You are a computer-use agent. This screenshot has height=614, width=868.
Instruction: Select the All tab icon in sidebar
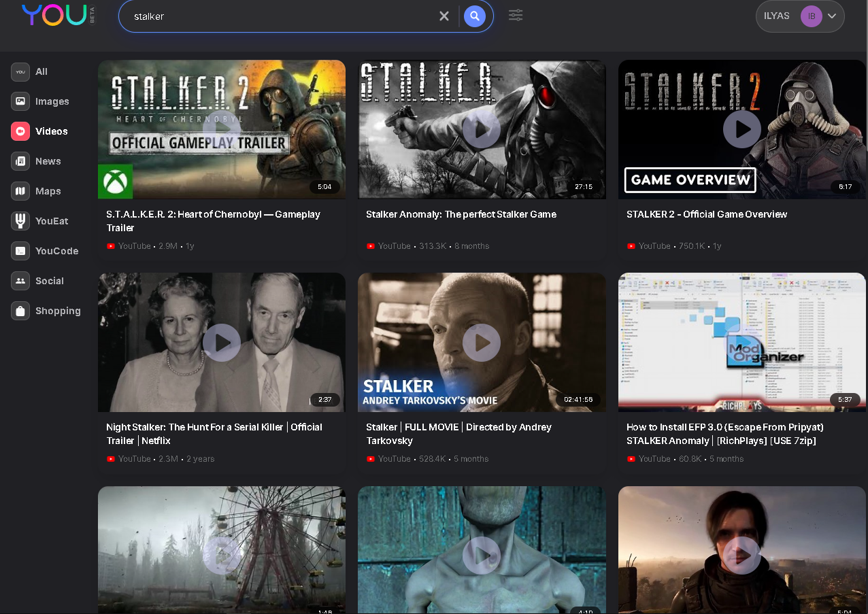pos(20,71)
